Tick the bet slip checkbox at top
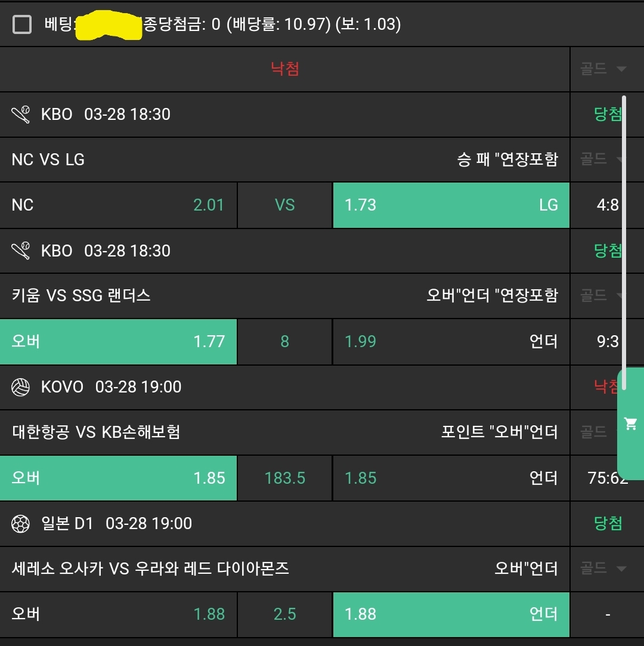The height and width of the screenshot is (646, 644). click(22, 24)
